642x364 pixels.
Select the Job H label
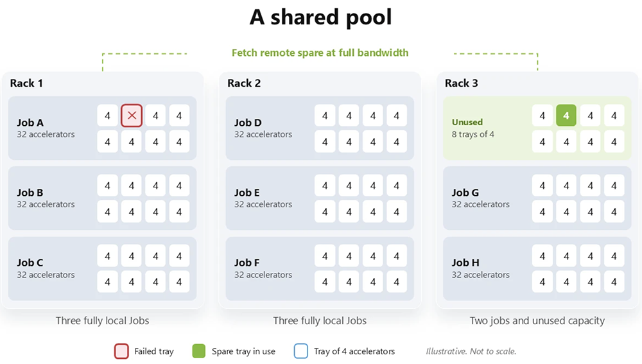[x=465, y=263]
